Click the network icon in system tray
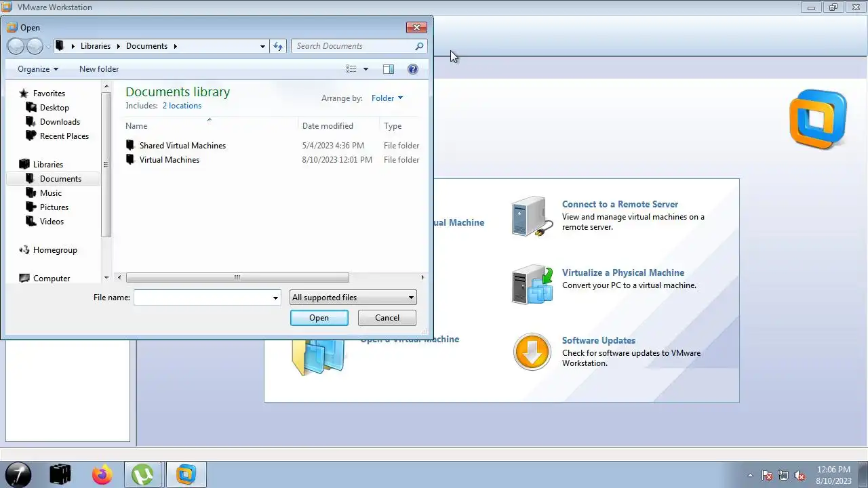868x488 pixels. (783, 476)
